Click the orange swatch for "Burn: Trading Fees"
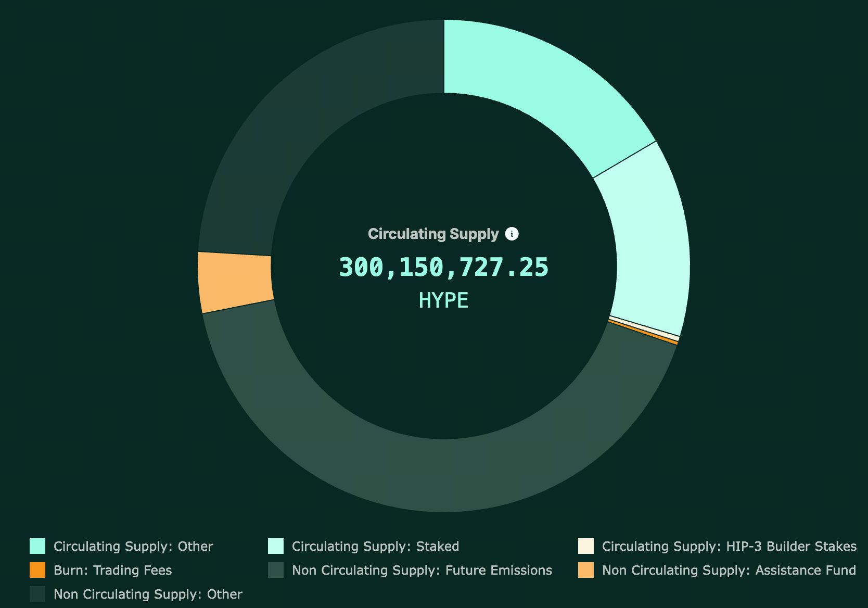This screenshot has height=608, width=868. point(39,570)
